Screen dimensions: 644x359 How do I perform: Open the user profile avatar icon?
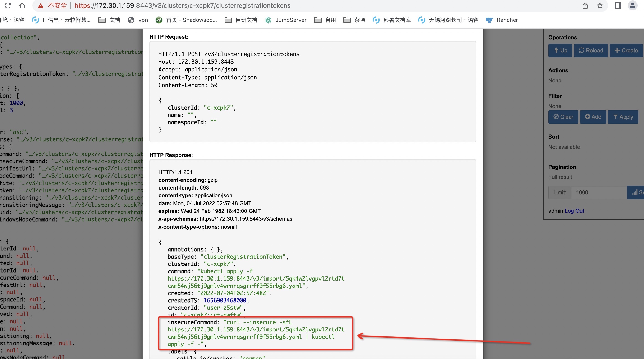[x=632, y=5]
